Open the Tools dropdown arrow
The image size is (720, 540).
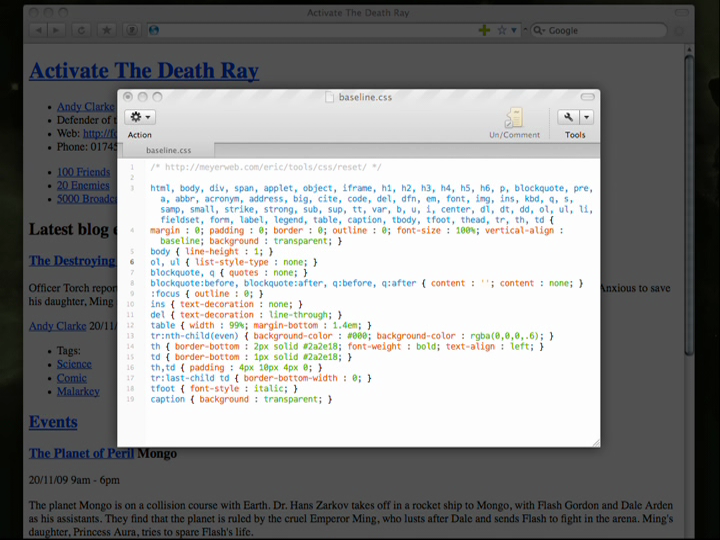(586, 117)
